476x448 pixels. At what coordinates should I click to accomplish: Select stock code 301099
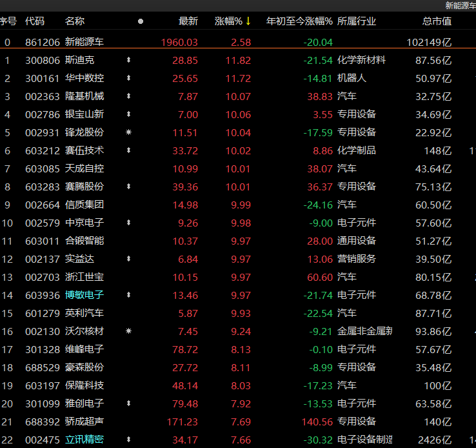(x=43, y=403)
